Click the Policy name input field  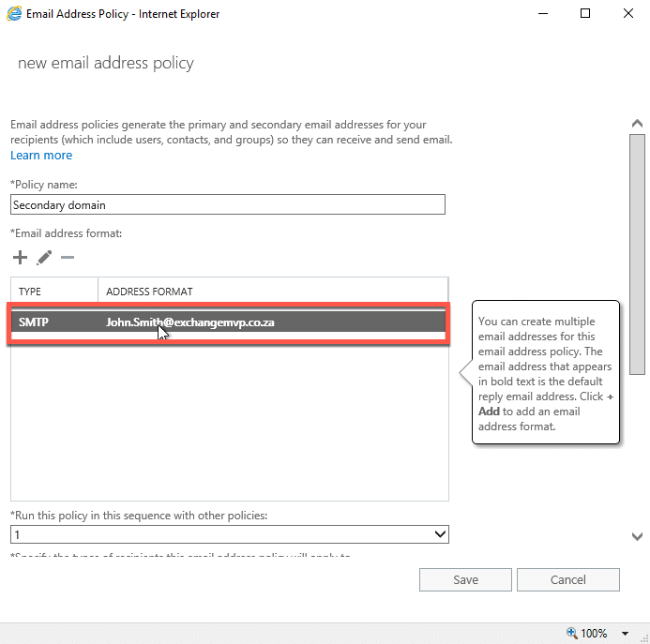pyautogui.click(x=228, y=204)
